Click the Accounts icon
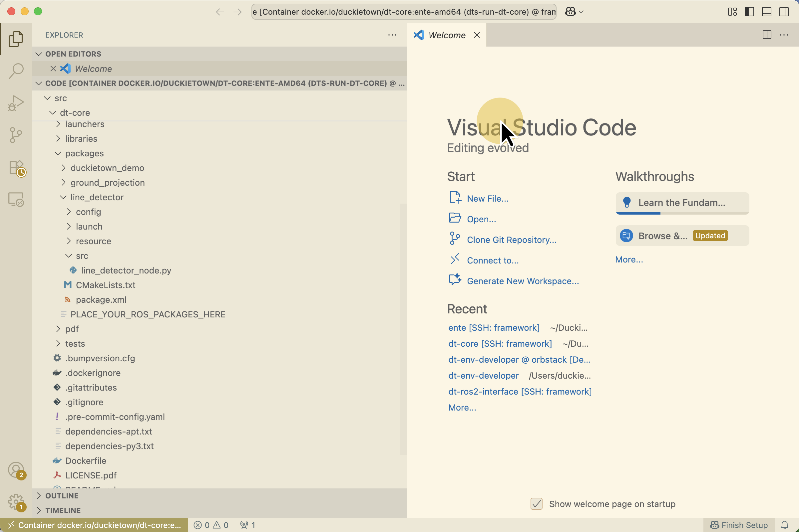Image resolution: width=799 pixels, height=532 pixels. click(16, 470)
